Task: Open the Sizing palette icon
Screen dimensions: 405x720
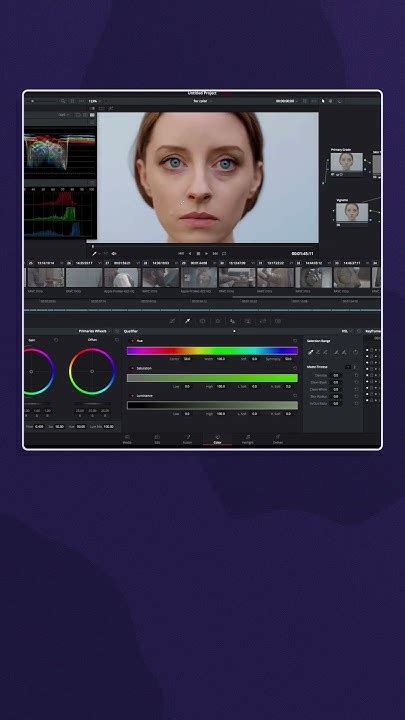Action: 278,321
